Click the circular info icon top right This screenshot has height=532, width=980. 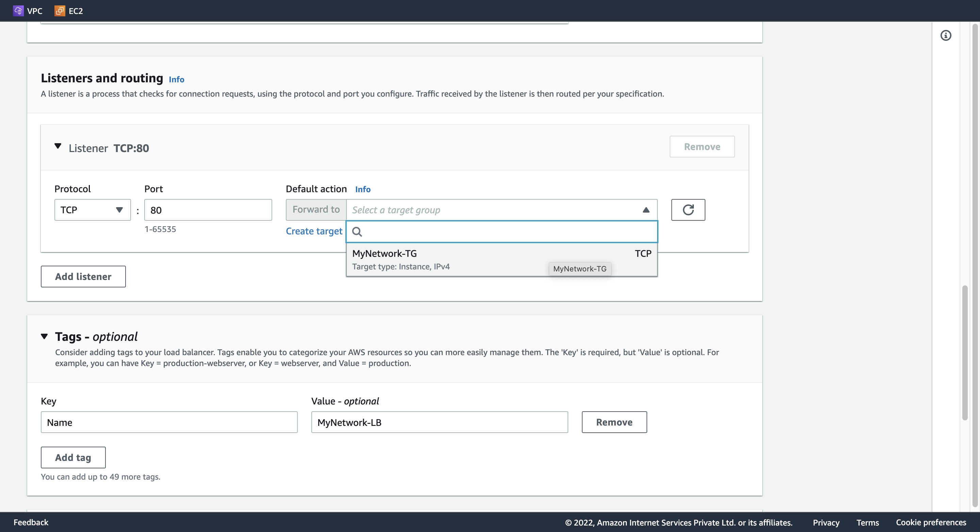coord(945,35)
